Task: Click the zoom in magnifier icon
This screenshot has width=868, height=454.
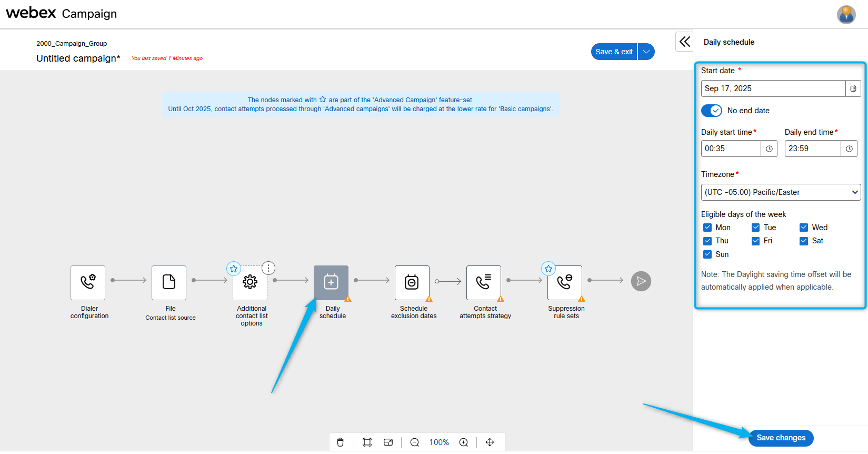Action: pos(464,442)
